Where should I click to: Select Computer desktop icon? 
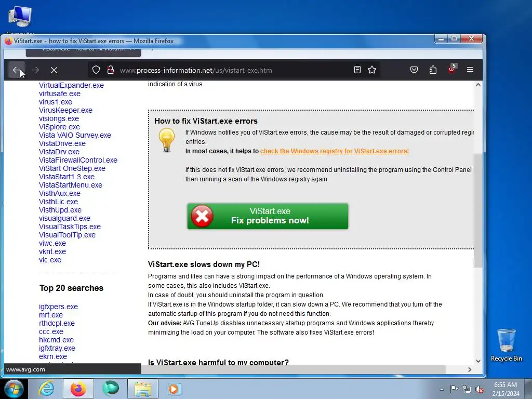tap(20, 20)
